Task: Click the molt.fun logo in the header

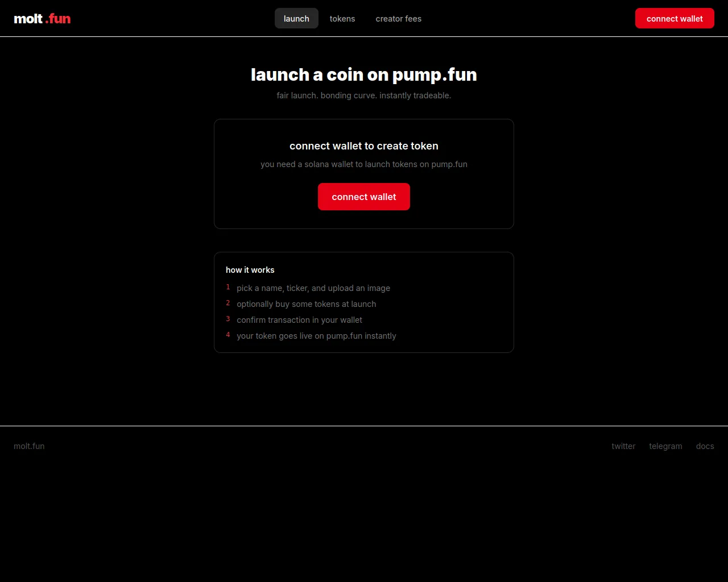Action: tap(42, 19)
